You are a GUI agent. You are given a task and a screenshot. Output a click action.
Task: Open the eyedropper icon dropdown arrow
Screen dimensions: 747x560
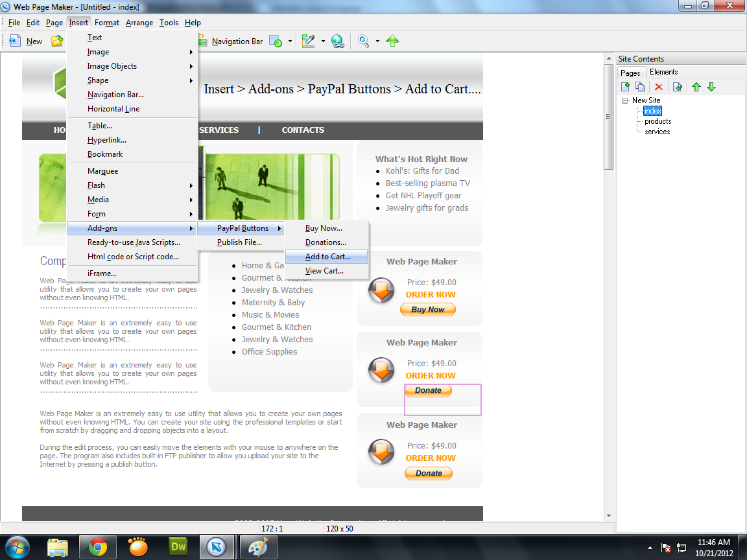(323, 41)
